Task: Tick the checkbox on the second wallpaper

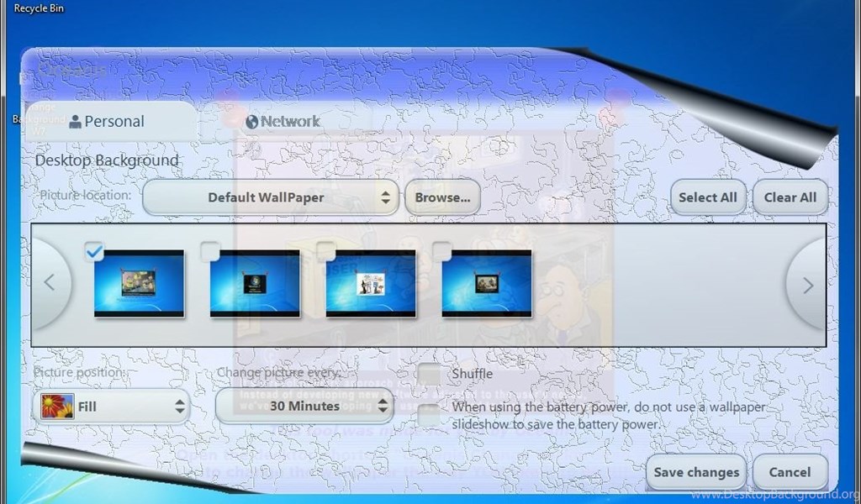Action: (x=210, y=250)
